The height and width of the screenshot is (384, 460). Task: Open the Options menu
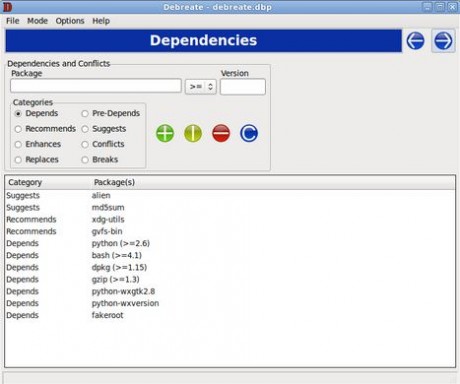coord(70,21)
